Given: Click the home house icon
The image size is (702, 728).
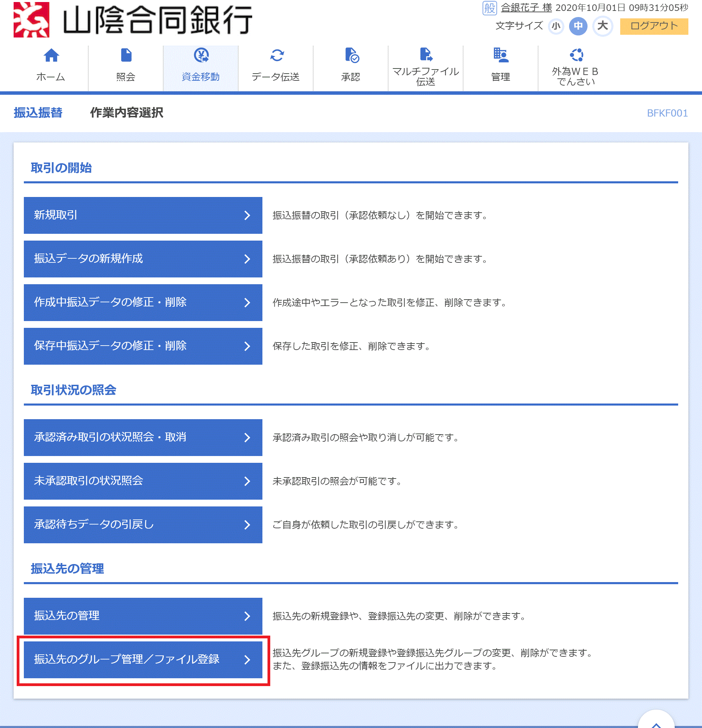Looking at the screenshot, I should [x=51, y=55].
